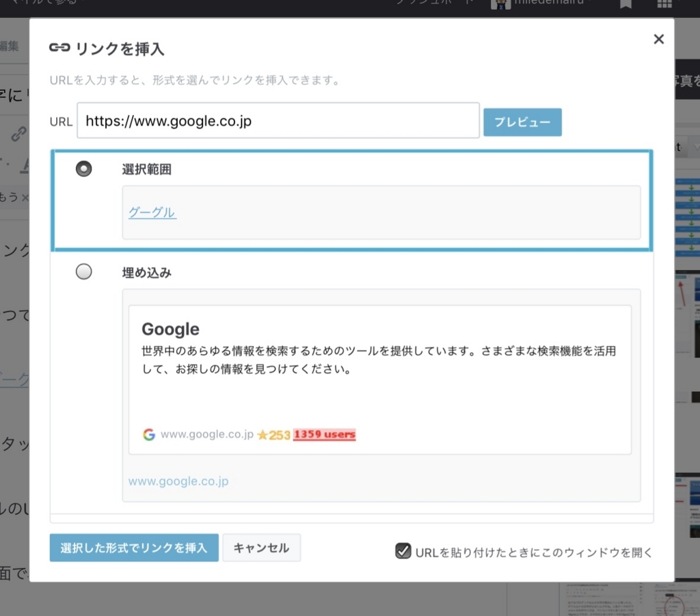The height and width of the screenshot is (616, 700).
Task: Click the user avatar in top bar
Action: click(500, 5)
